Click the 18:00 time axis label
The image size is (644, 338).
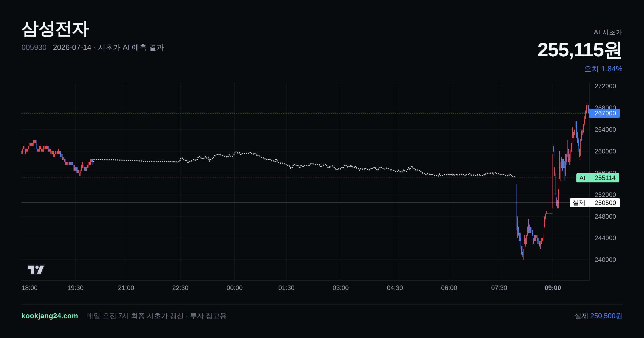coord(30,288)
